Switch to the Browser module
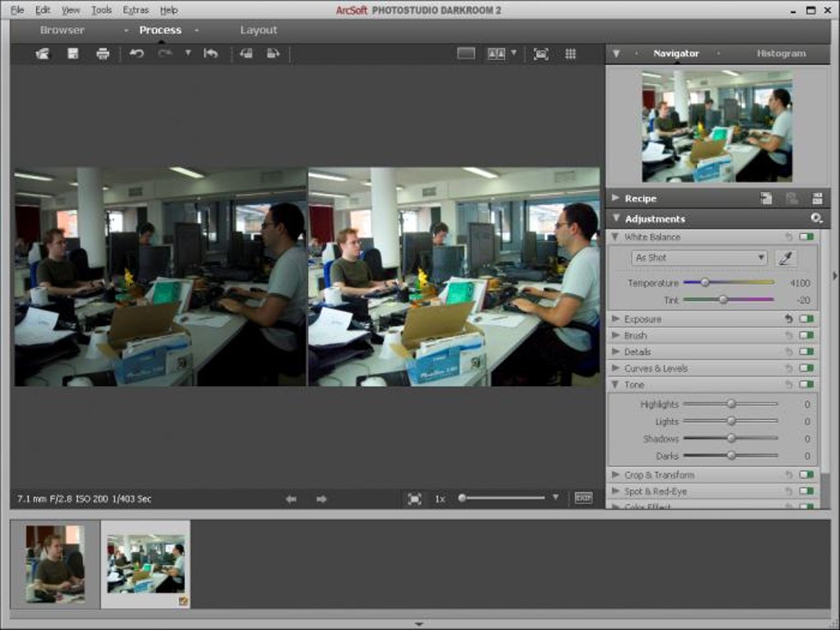Viewport: 840px width, 630px height. pyautogui.click(x=62, y=30)
